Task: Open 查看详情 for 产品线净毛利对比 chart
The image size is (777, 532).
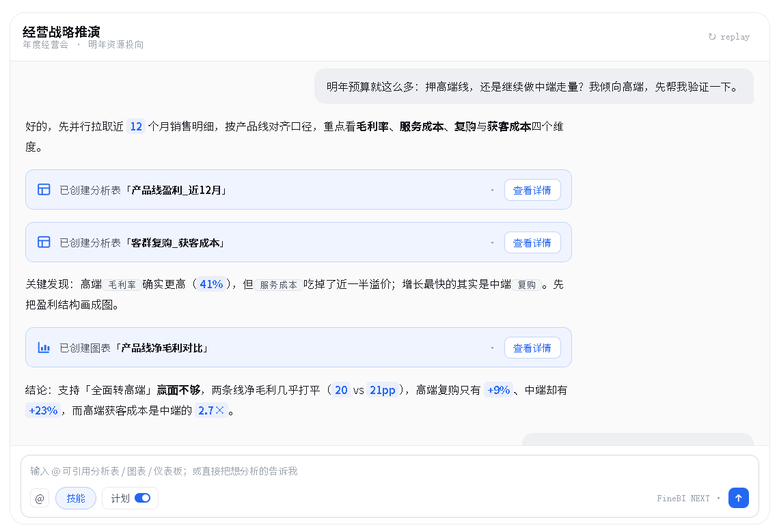Action: pyautogui.click(x=532, y=348)
